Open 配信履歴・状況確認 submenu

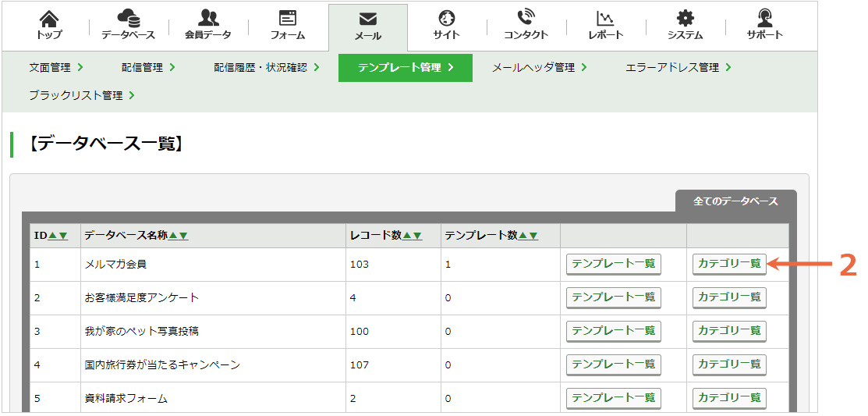coord(267,68)
